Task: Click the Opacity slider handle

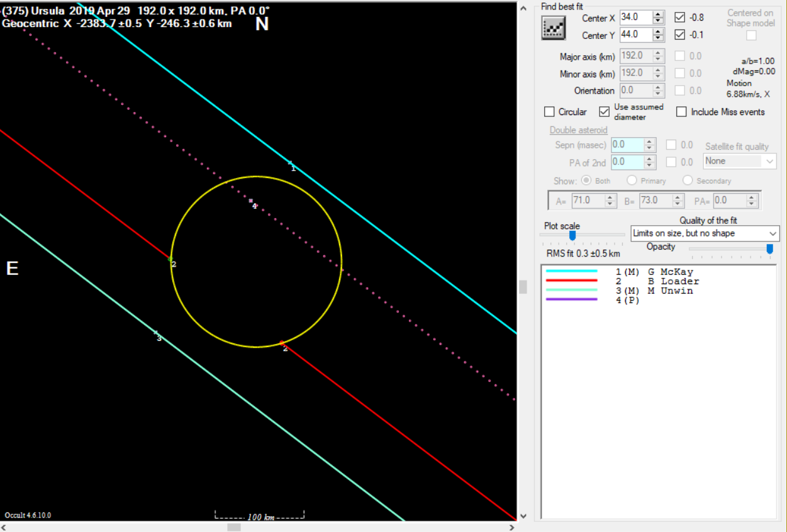Action: pos(769,249)
